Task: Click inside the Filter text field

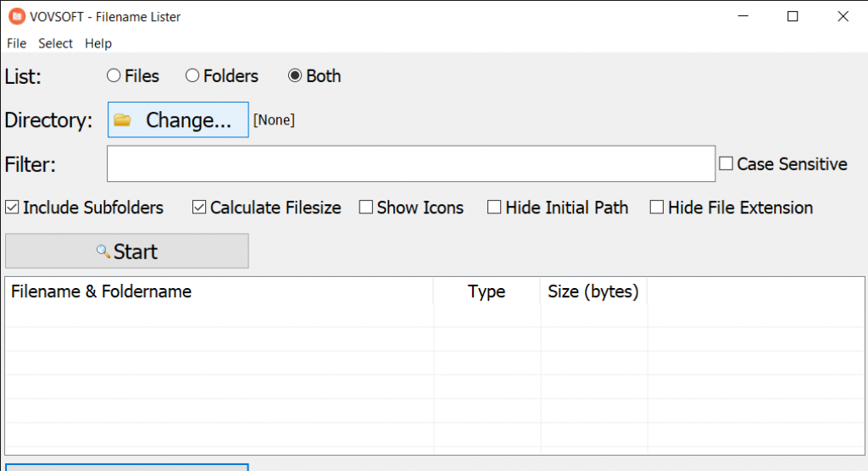Action: [x=411, y=163]
